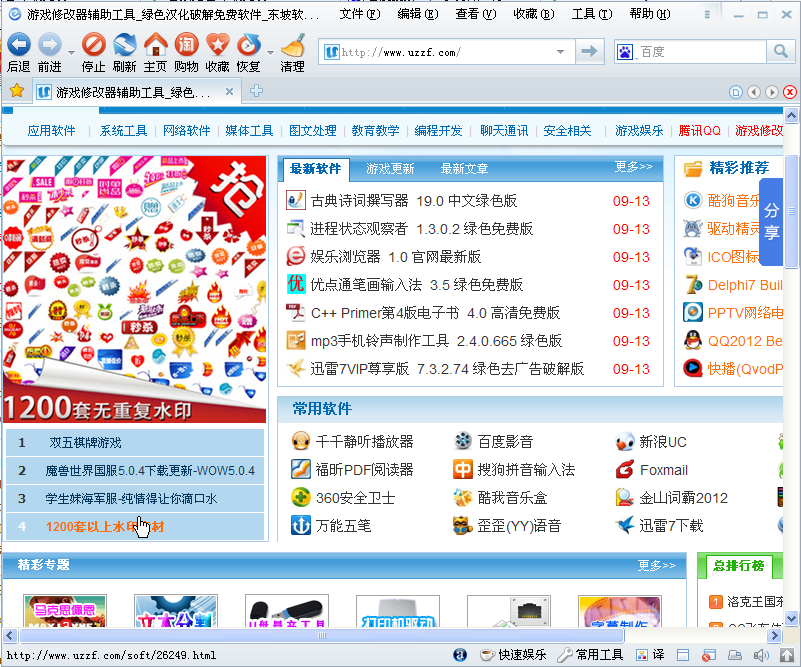Open the 腾讯QQ red link
Viewport: 801px width, 667px height.
[x=699, y=131]
